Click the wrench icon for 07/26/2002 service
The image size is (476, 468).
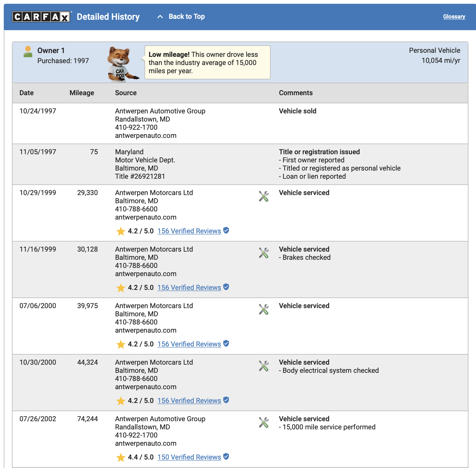click(x=264, y=422)
